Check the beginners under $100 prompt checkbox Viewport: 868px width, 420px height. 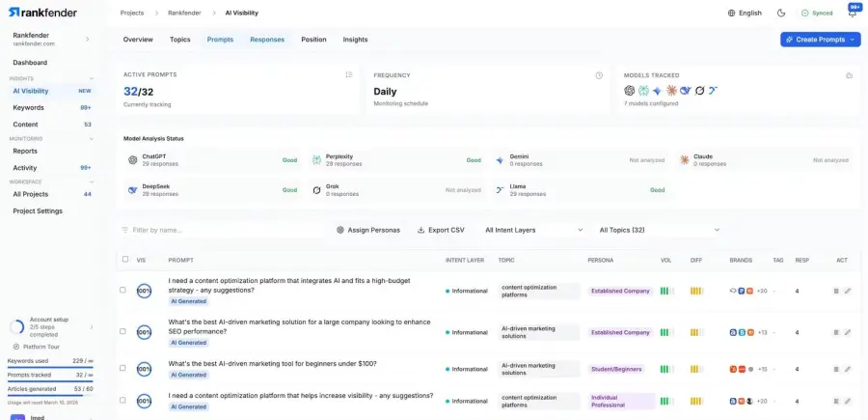point(122,368)
